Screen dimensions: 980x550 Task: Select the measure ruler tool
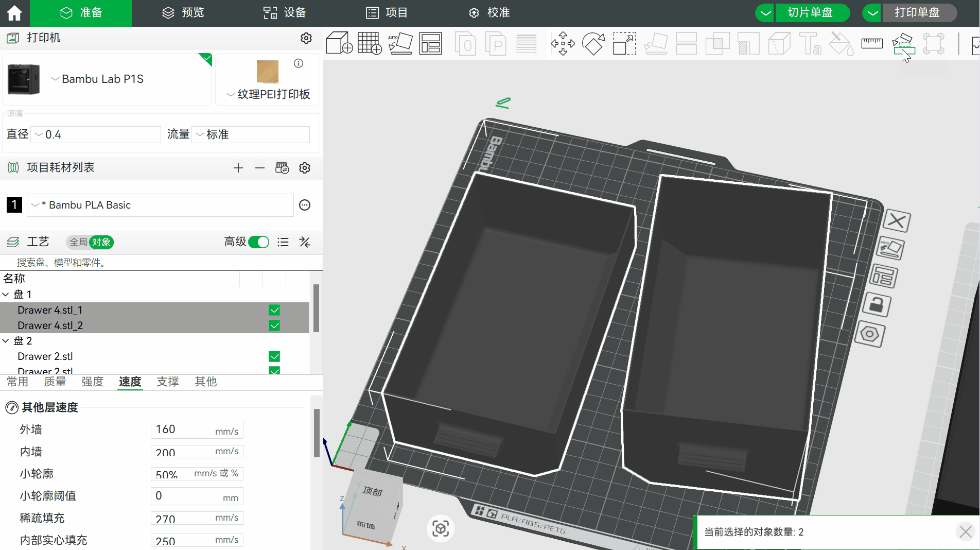click(x=872, y=43)
